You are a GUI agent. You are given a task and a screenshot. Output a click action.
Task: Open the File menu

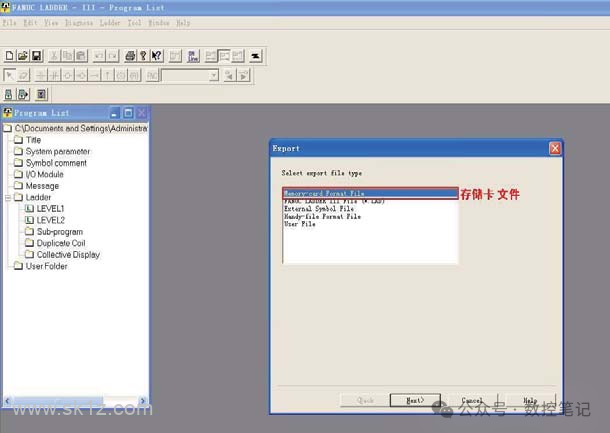coord(9,23)
